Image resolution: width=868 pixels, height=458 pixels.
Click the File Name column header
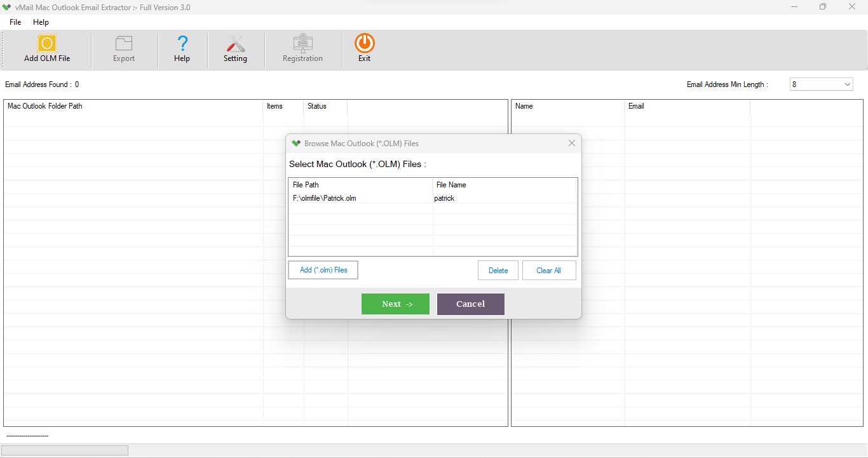coord(505,185)
